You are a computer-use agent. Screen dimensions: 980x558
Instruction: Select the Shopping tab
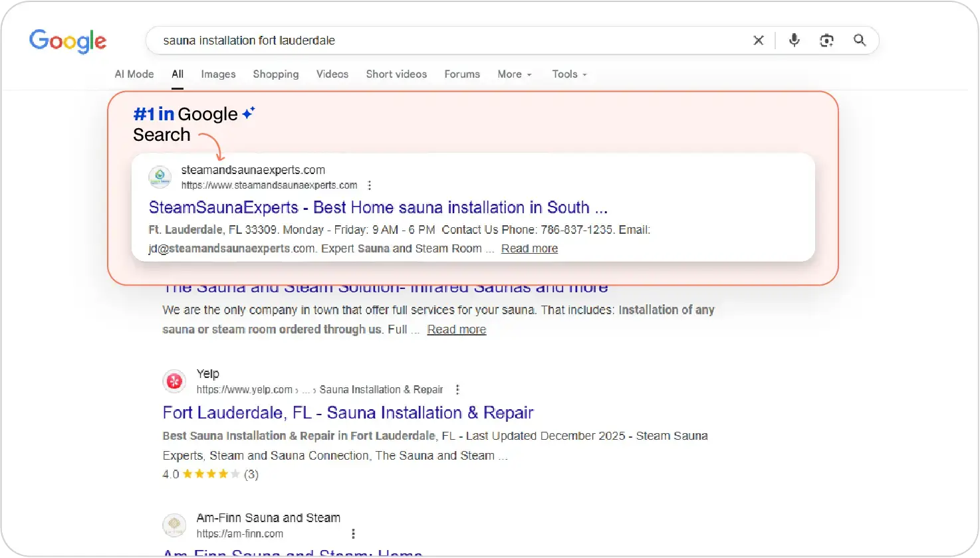[275, 74]
